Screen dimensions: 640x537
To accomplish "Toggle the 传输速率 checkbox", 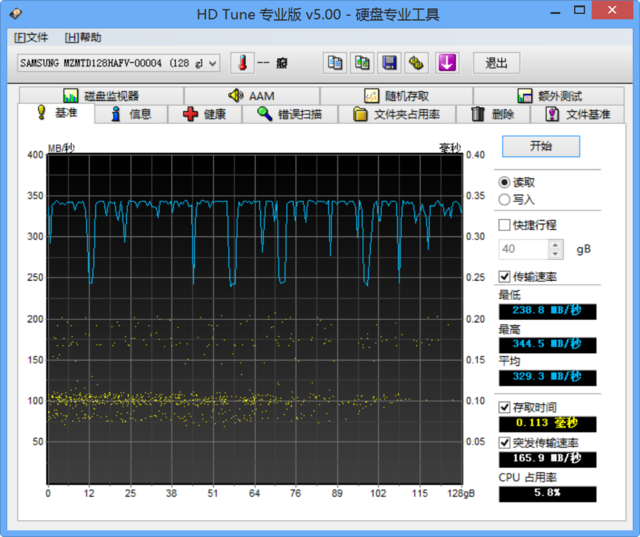I will pyautogui.click(x=504, y=277).
